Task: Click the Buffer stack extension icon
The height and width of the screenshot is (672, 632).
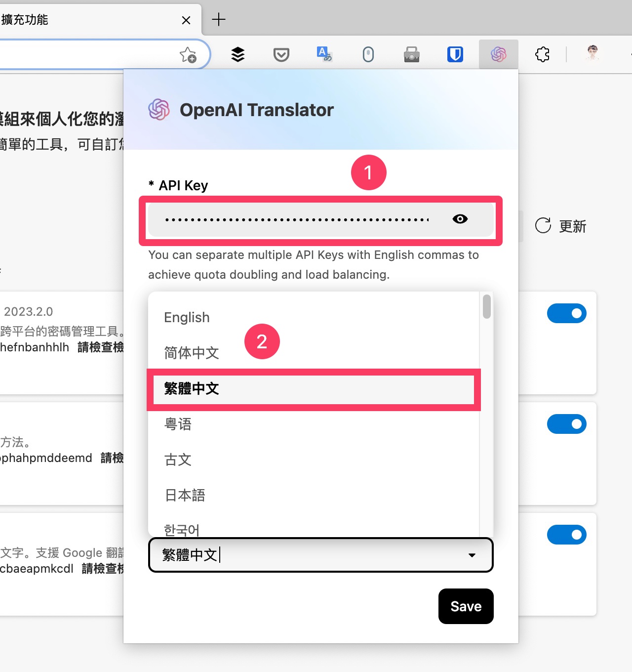Action: tap(237, 54)
